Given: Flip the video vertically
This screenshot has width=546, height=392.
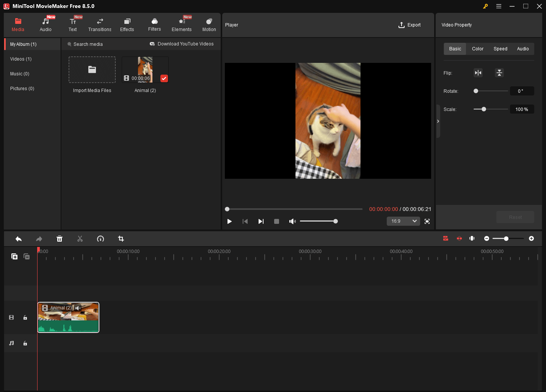Looking at the screenshot, I should pos(499,73).
